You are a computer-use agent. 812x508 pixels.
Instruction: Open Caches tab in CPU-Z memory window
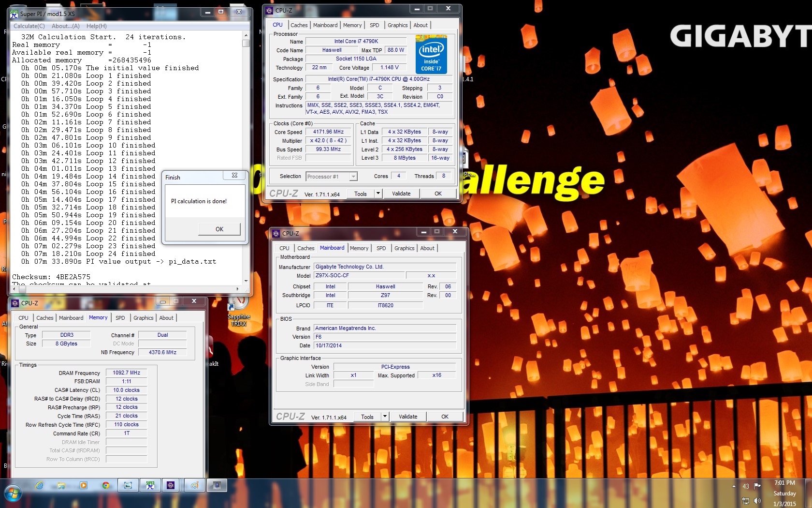pyautogui.click(x=45, y=318)
